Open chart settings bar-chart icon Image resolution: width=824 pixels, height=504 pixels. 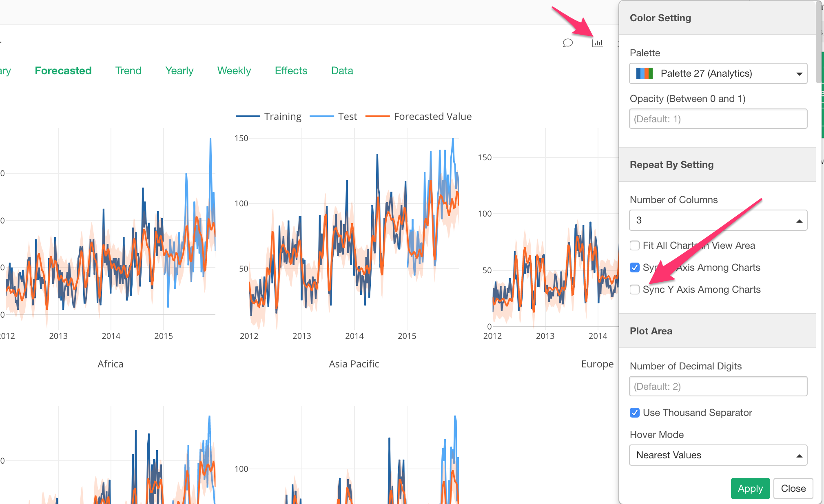(x=597, y=43)
